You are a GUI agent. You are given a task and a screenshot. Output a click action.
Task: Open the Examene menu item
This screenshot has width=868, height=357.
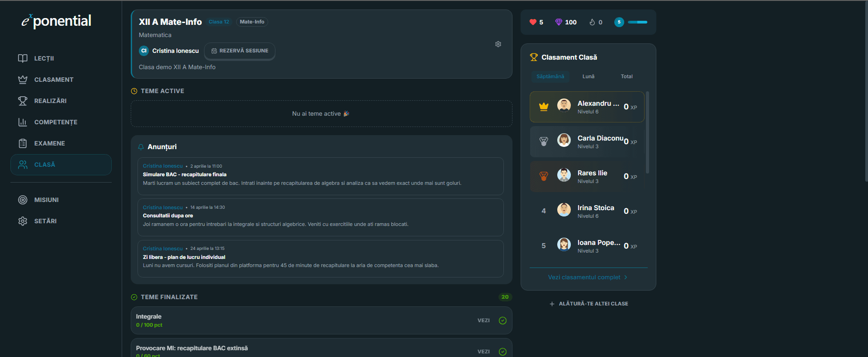coord(61,143)
